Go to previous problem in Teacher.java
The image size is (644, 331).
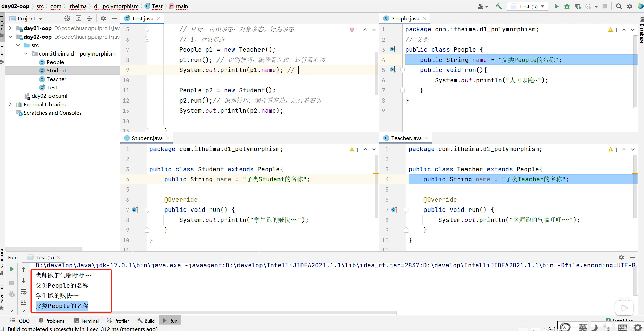click(624, 149)
